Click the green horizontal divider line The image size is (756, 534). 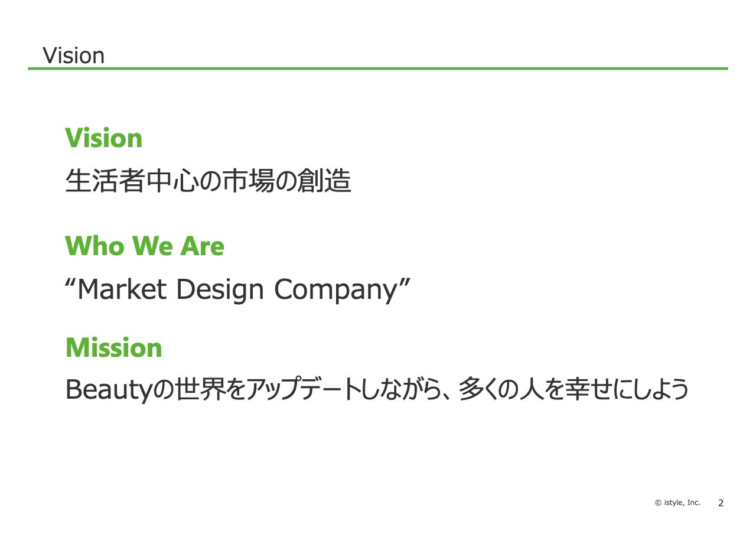pos(378,69)
